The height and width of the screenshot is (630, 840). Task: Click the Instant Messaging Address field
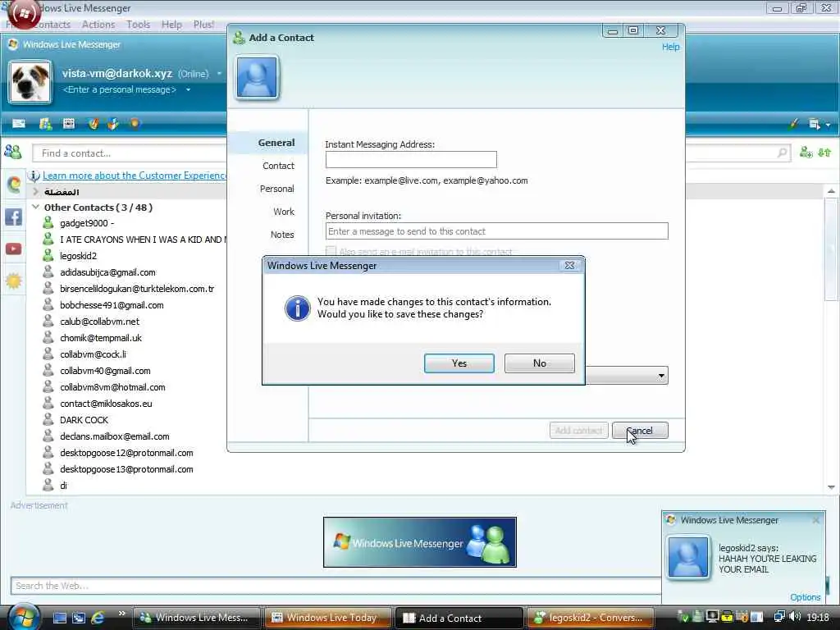tap(411, 160)
